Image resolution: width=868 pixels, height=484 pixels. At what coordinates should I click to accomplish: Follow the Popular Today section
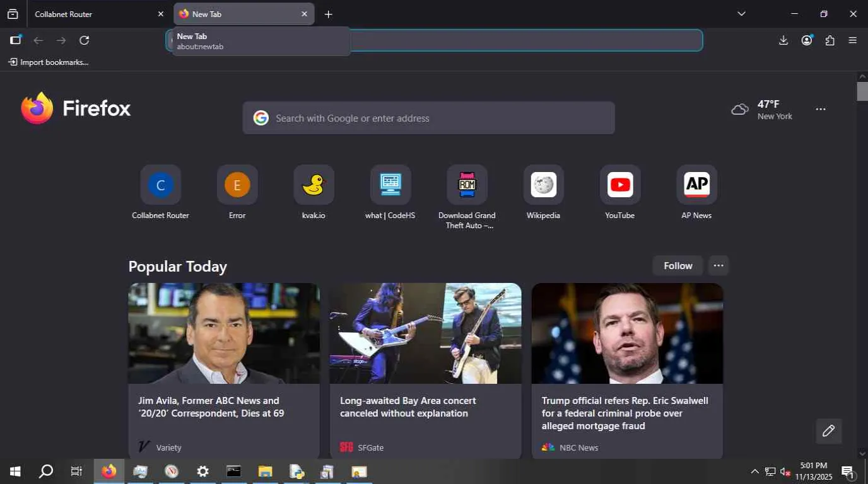tap(677, 265)
